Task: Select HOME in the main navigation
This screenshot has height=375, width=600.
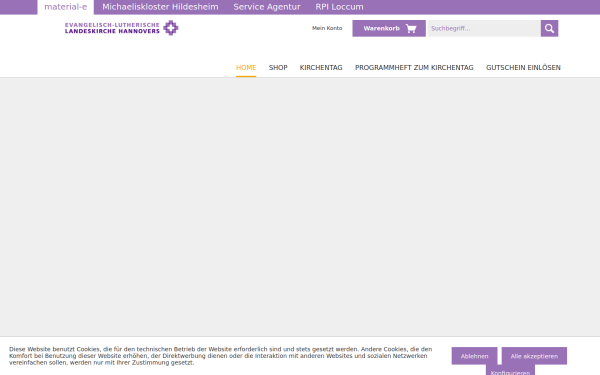Action: [x=246, y=68]
